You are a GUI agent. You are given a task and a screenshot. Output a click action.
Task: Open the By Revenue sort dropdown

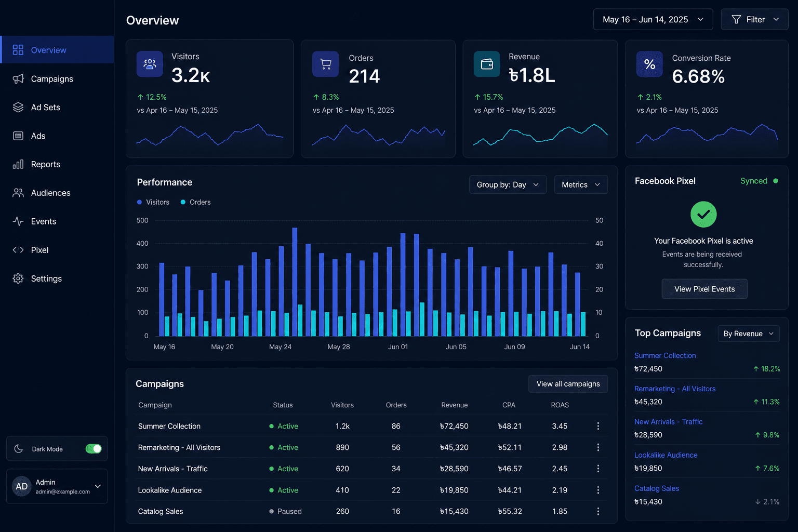tap(749, 334)
